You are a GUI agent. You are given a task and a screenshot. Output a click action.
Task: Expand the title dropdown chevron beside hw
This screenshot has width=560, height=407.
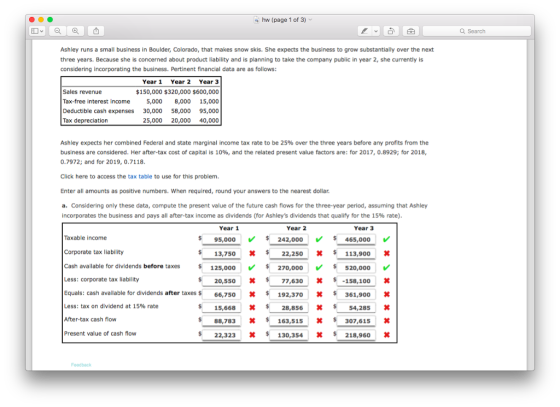click(x=310, y=20)
